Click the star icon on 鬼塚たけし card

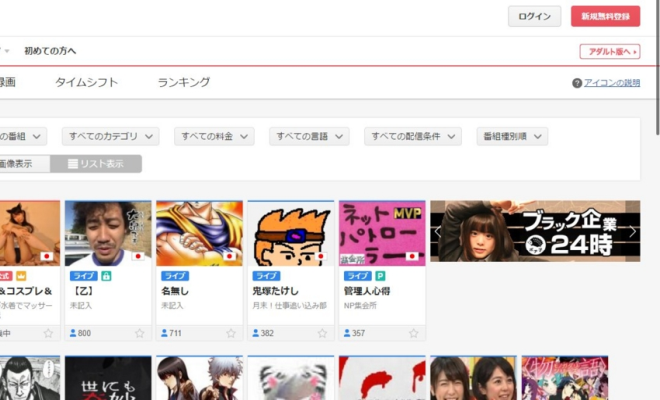(322, 333)
